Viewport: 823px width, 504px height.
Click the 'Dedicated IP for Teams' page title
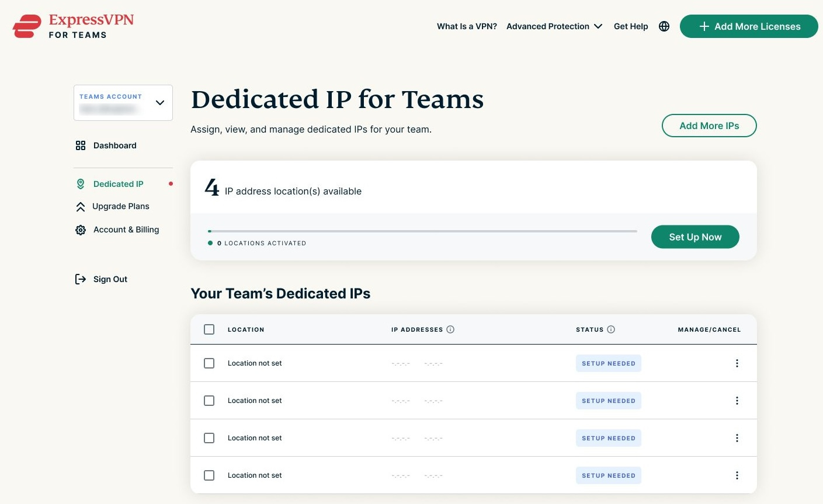pos(337,99)
